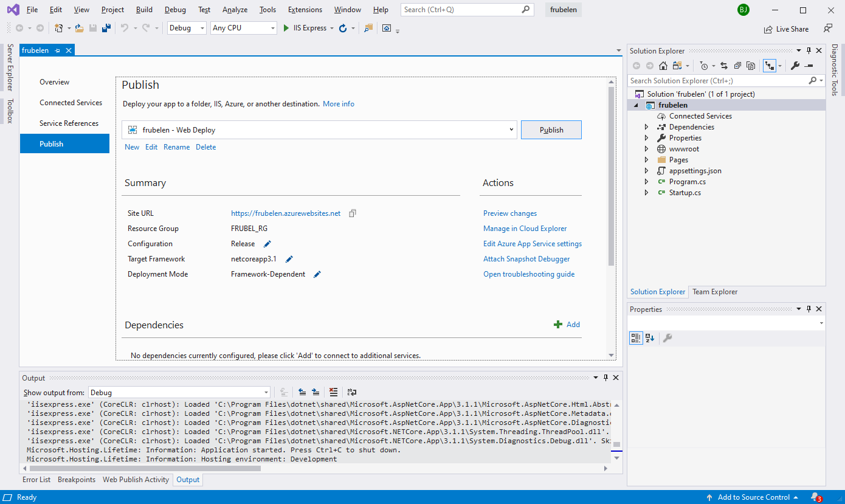Open Properties via the wrench icon in Solution Explorer
The image size is (845, 504).
pos(795,66)
